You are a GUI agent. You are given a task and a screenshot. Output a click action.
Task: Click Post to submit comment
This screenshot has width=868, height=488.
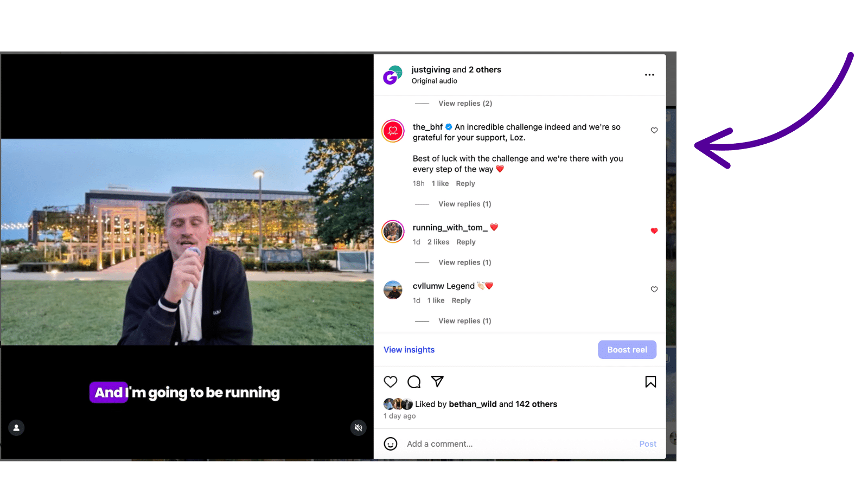648,444
